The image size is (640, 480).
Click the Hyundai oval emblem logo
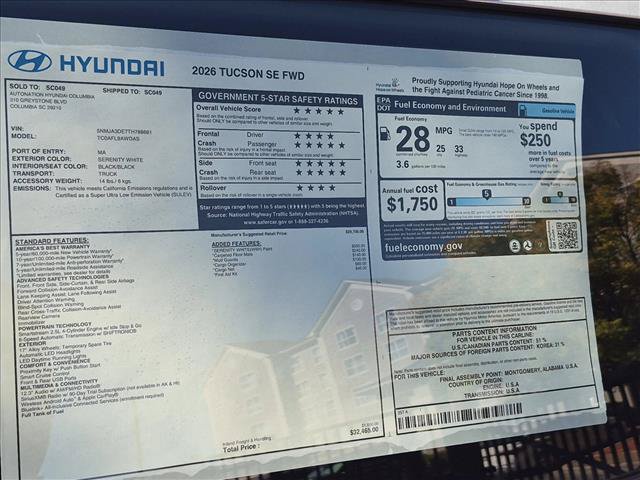click(x=29, y=61)
